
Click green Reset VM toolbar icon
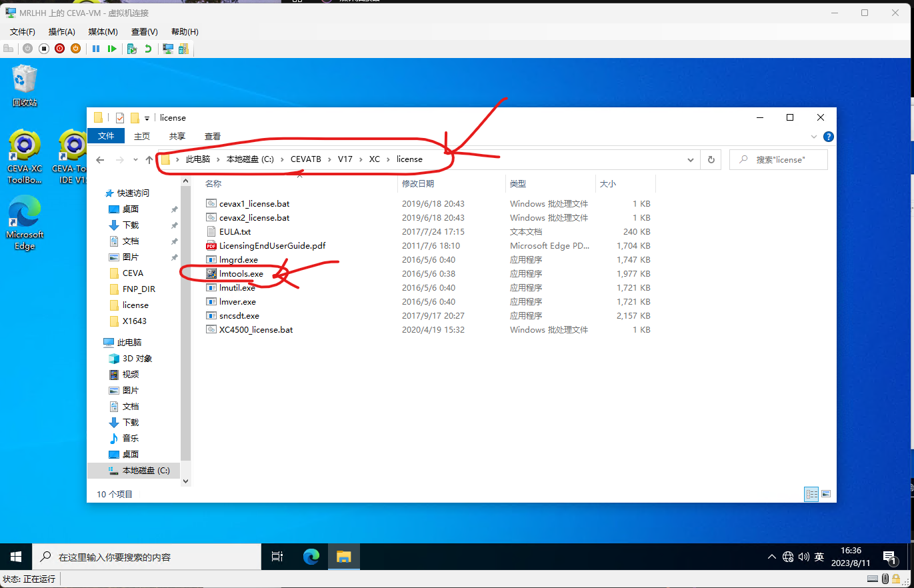[112, 49]
